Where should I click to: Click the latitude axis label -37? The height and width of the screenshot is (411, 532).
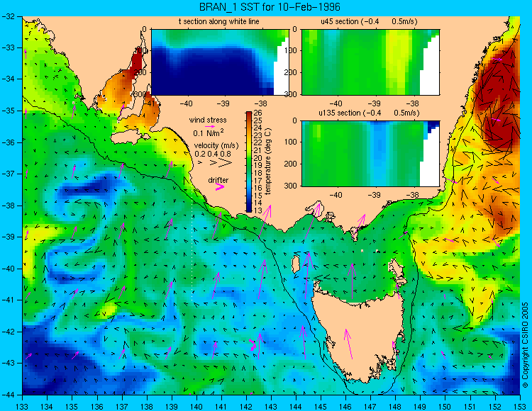9,174
